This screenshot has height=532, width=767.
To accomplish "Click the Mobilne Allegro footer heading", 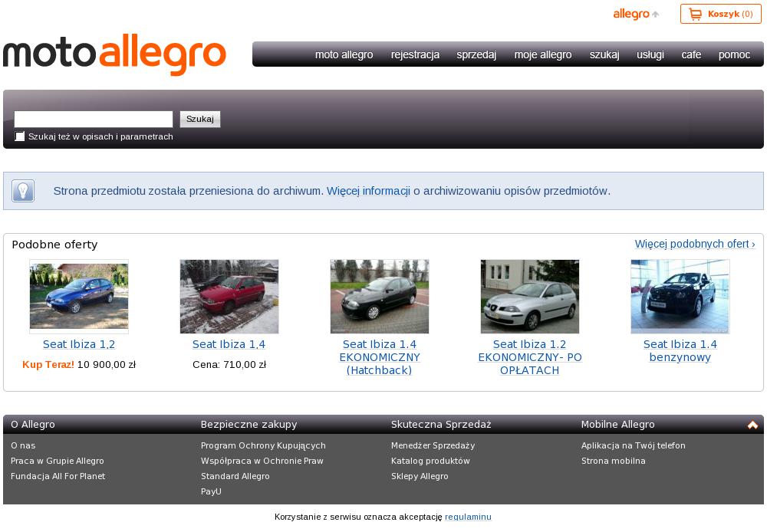I will click(617, 425).
